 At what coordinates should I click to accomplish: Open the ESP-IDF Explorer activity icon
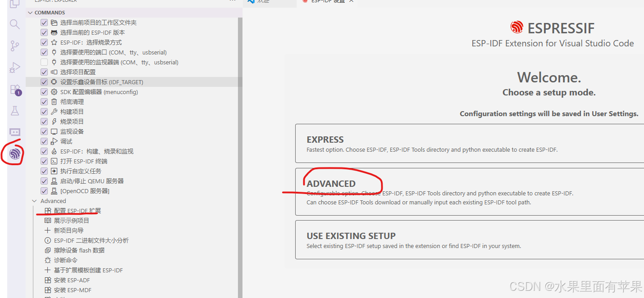[15, 154]
